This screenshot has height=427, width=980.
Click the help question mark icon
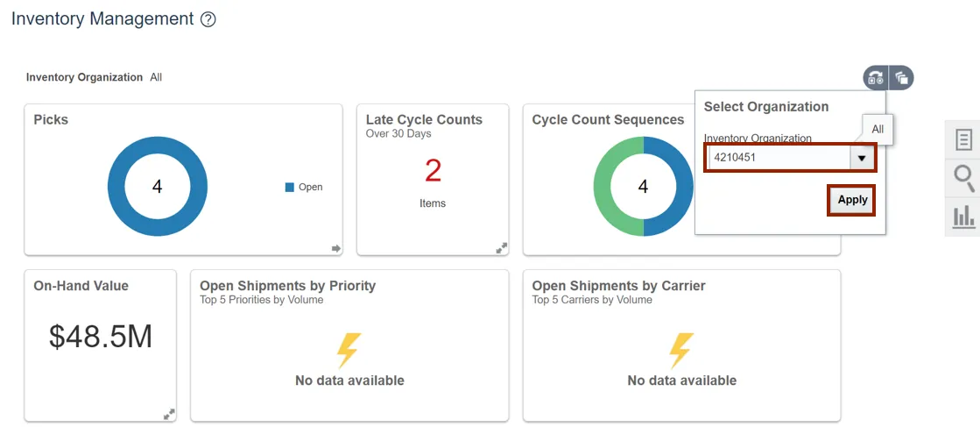(208, 19)
